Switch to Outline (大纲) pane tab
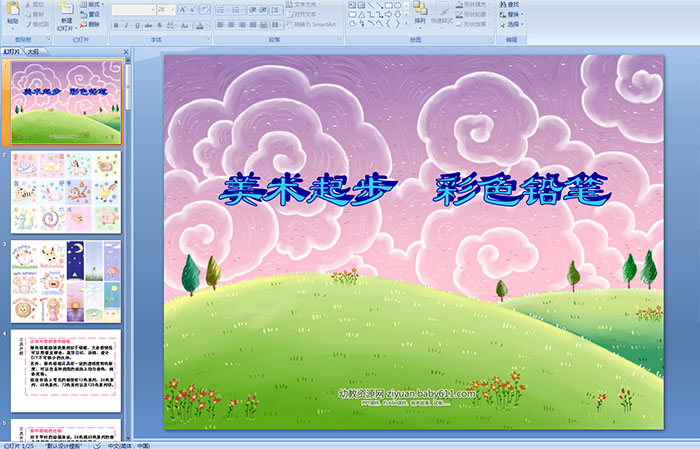 [x=33, y=52]
